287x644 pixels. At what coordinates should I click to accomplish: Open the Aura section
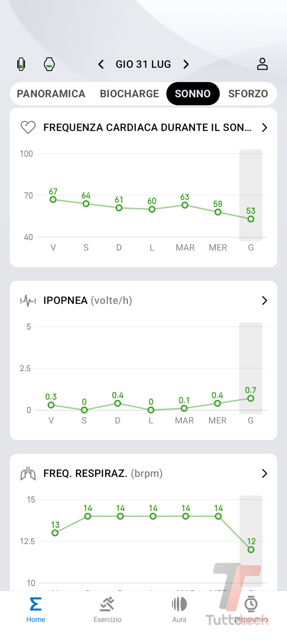(179, 610)
